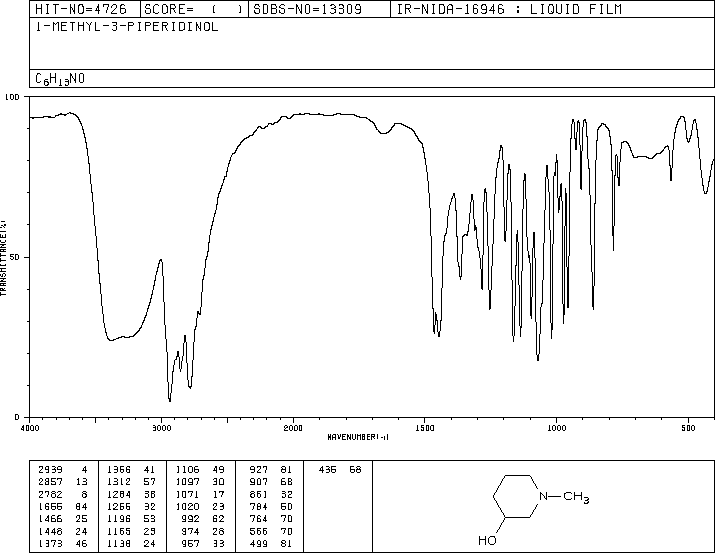The width and height of the screenshot is (715, 553).
Task: Click peak value 1165 in table
Action: coord(119,532)
